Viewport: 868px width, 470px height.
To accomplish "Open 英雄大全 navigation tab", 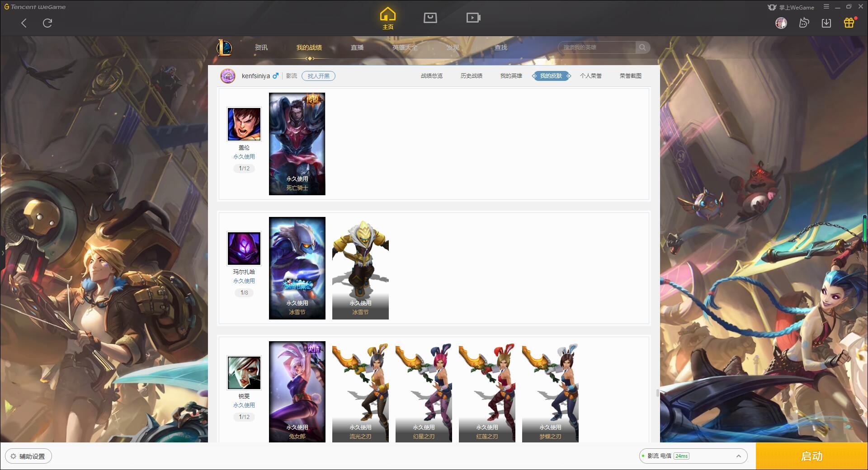I will pyautogui.click(x=405, y=47).
